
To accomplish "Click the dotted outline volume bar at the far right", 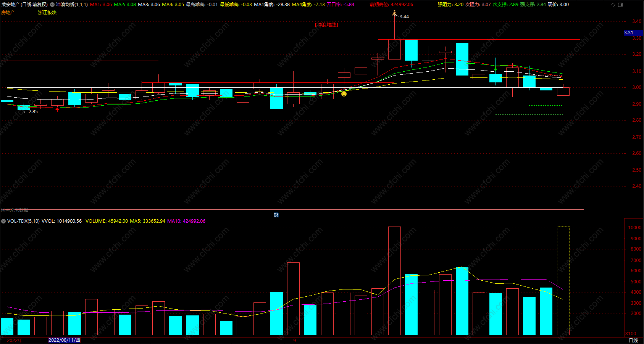I will point(563,281).
